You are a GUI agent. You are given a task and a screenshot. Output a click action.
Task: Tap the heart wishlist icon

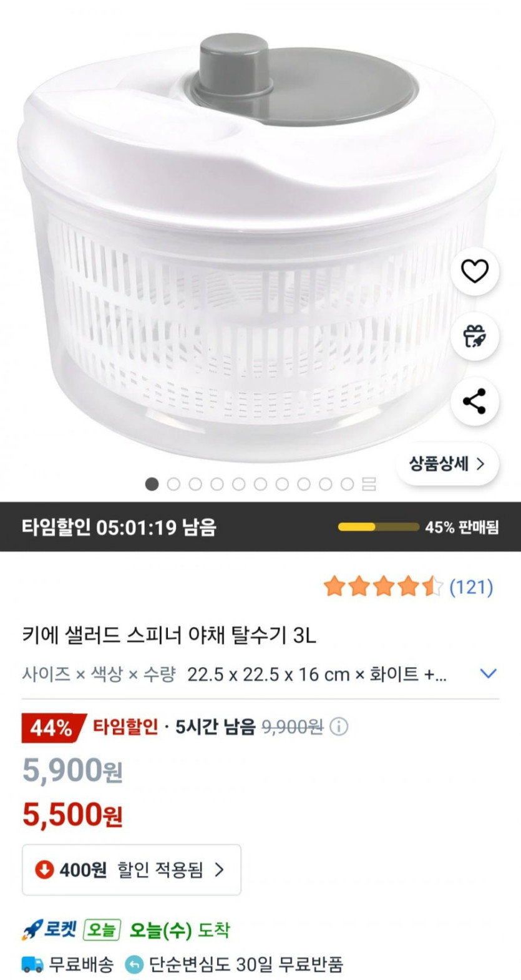474,271
